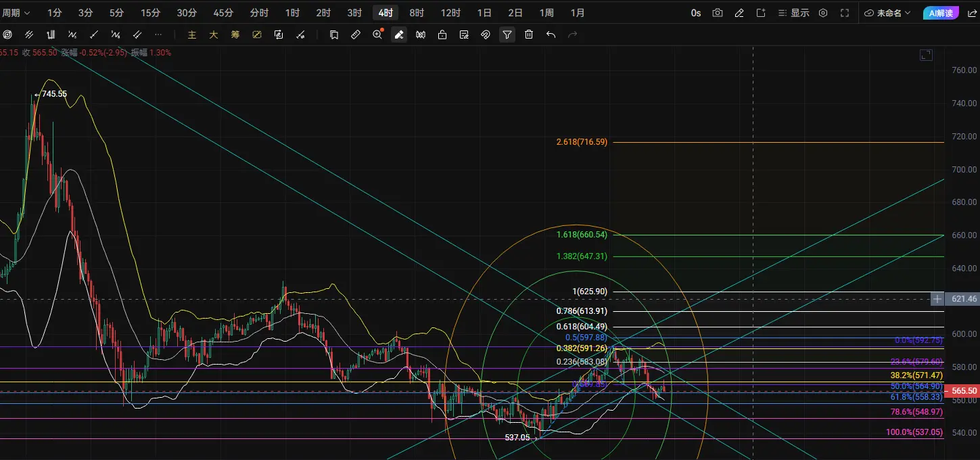Toggle the highlighted eraser drawing tool

click(399, 34)
